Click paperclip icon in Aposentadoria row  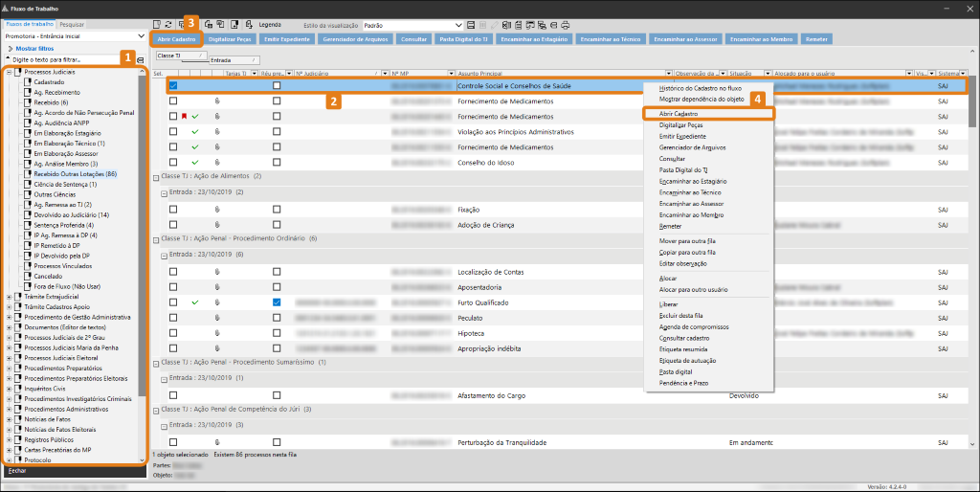pos(217,287)
